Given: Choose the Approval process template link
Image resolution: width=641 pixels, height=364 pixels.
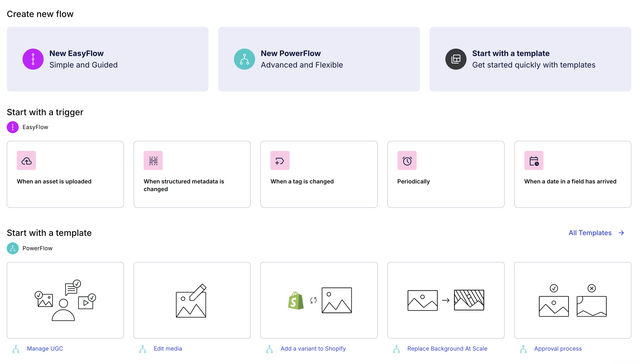Looking at the screenshot, I should [x=558, y=348].
